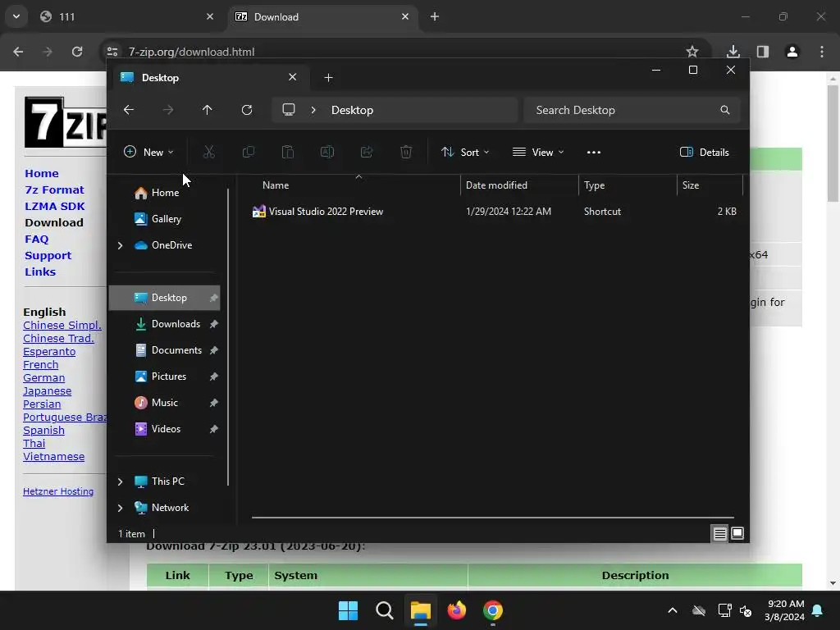Sort by Name column header
The image size is (840, 630).
pyautogui.click(x=355, y=185)
